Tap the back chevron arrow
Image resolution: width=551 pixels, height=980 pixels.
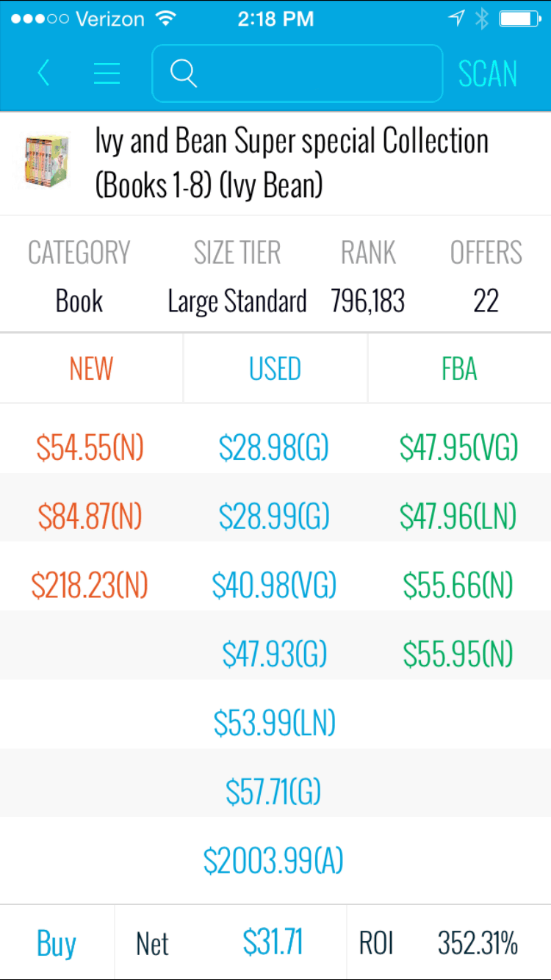43,73
